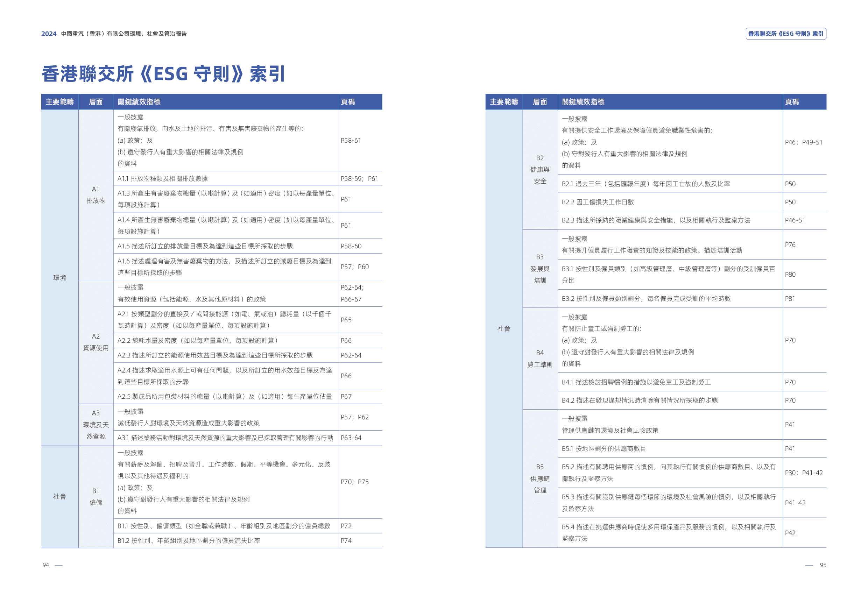Select the A1.1 排放物種類 indicator row
868x589 pixels.
pos(162,178)
